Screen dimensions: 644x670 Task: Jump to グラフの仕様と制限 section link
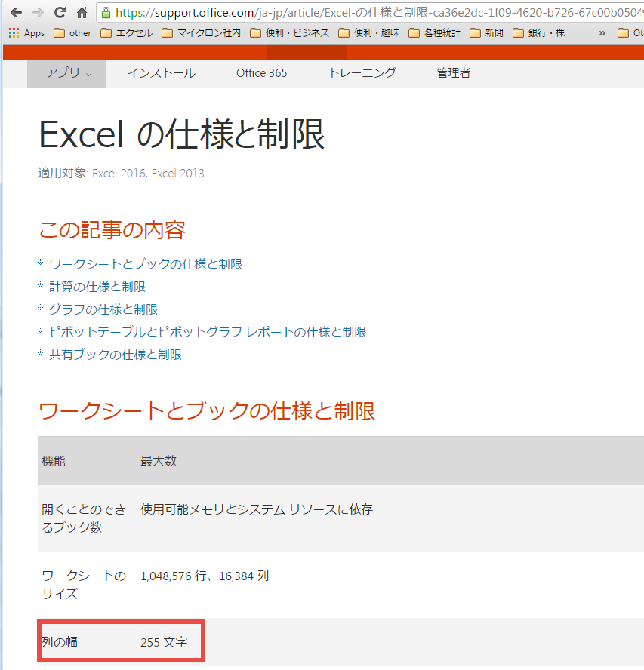[103, 309]
